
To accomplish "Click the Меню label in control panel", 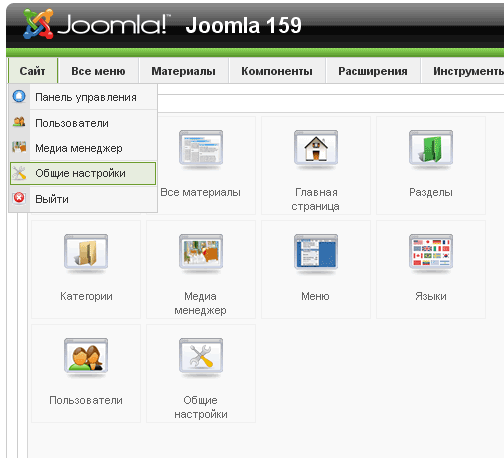I will (x=315, y=296).
